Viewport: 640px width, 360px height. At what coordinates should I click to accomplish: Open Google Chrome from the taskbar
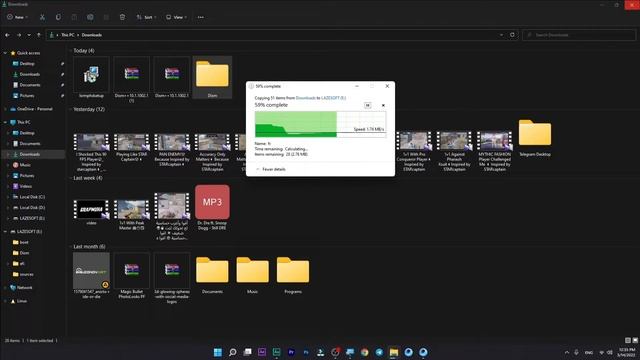[364, 352]
